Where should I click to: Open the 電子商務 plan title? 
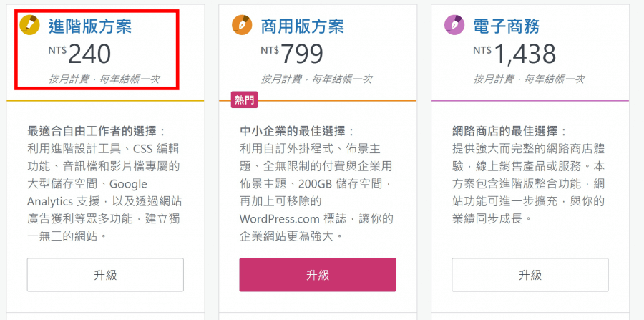click(x=507, y=26)
